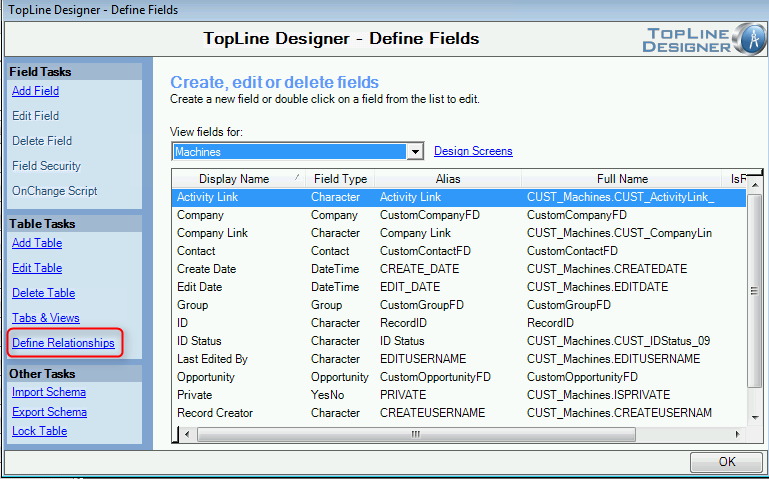769x479 pixels.
Task: Click the CUST_Machines.CREATEDATE full name cell
Action: point(607,269)
